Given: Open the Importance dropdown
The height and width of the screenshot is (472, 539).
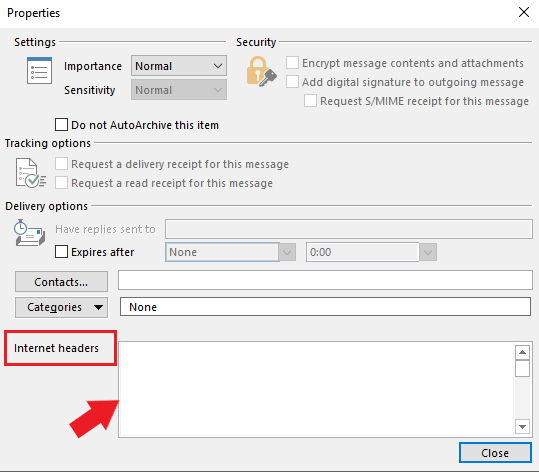Looking at the screenshot, I should 179,66.
